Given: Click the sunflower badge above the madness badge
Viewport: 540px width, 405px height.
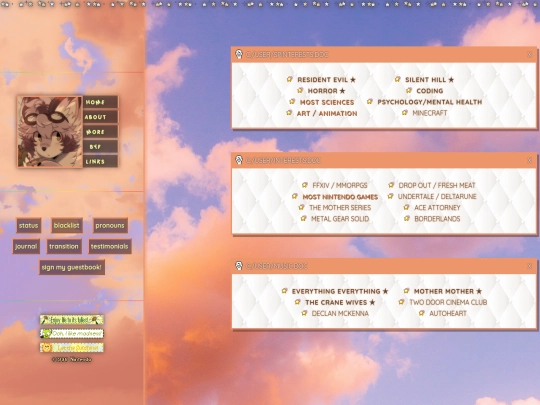Looking at the screenshot, I should tap(72, 320).
